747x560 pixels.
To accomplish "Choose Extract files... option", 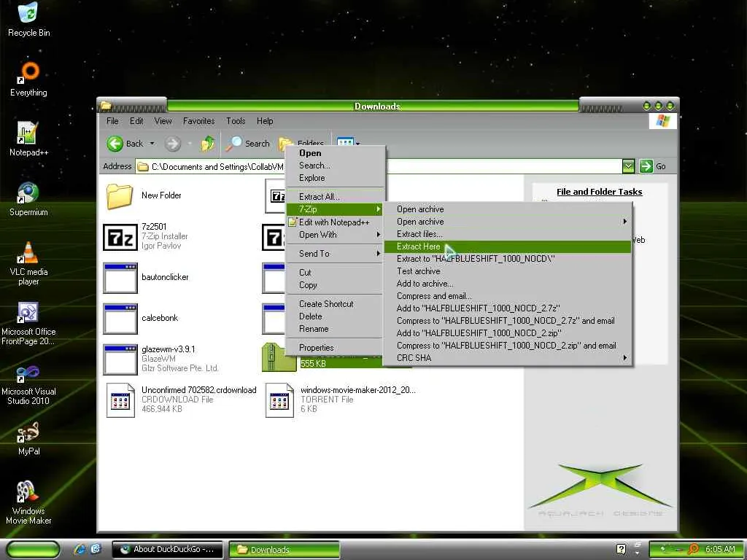I will point(508,234).
